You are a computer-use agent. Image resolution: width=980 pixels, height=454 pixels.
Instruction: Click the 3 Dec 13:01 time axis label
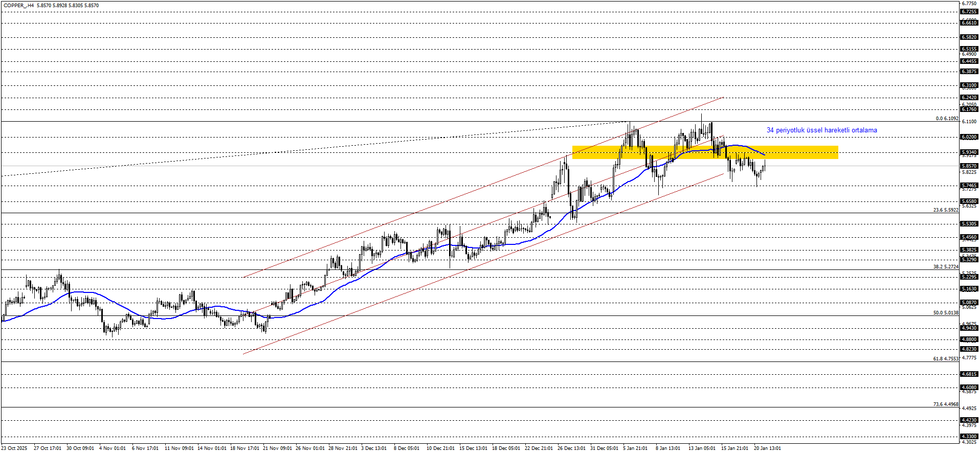point(374,448)
